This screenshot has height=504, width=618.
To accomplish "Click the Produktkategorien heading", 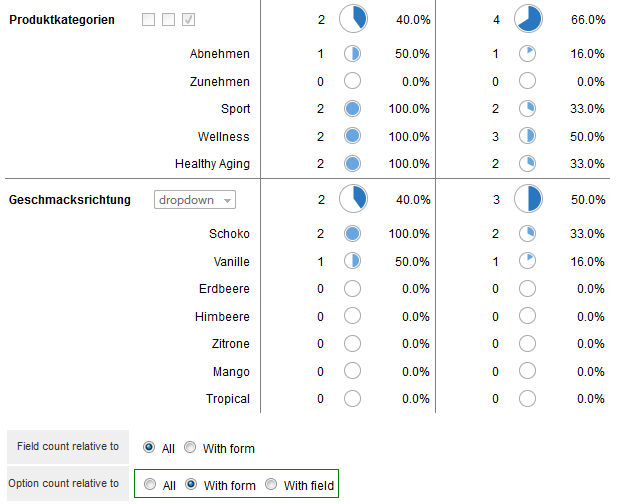I will click(62, 20).
